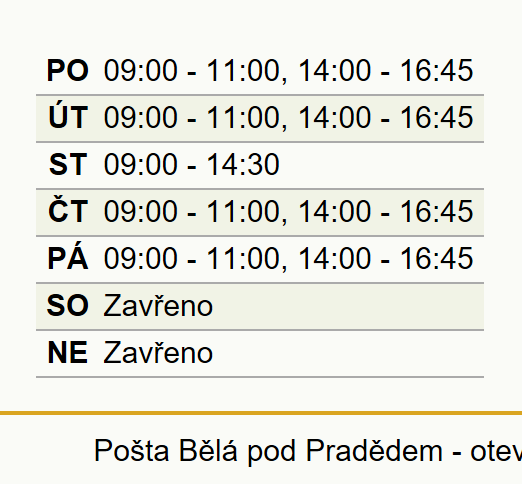
Task: Click the PÁ row opening hours text
Action: click(288, 259)
